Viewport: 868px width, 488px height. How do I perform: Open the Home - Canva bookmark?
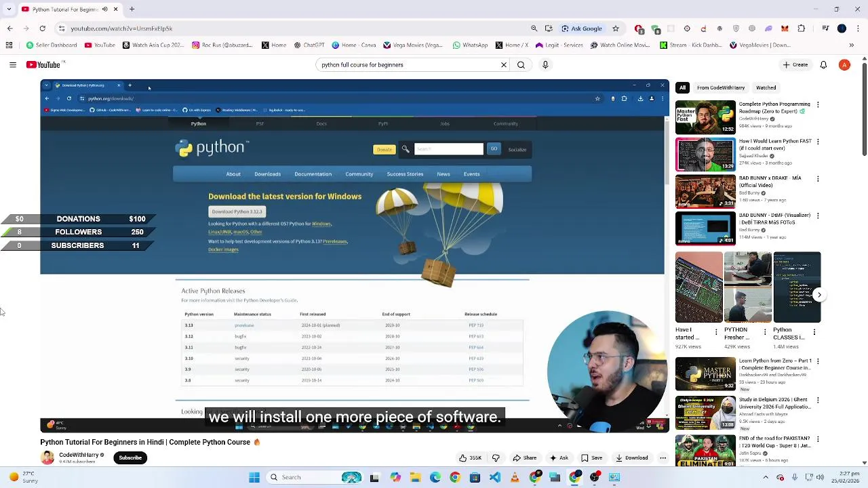click(x=354, y=45)
